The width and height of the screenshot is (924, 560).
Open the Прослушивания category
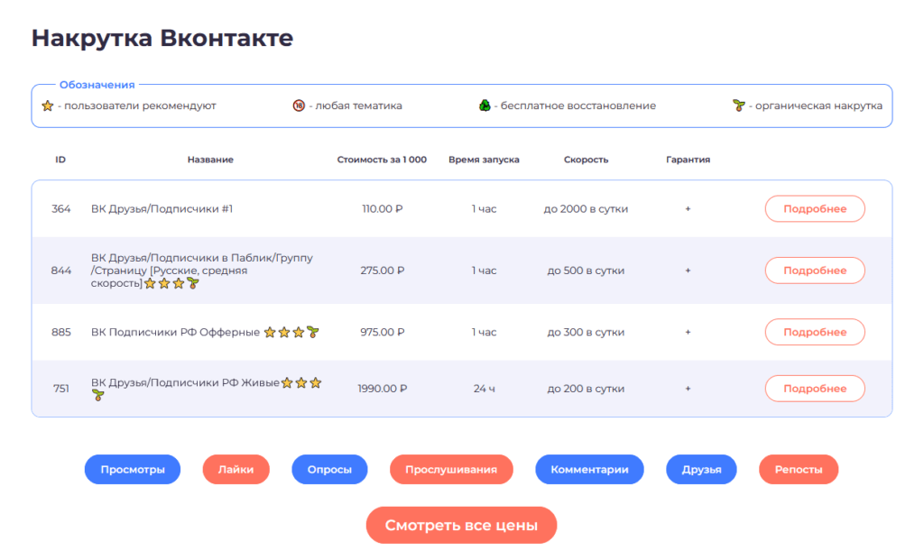451,470
